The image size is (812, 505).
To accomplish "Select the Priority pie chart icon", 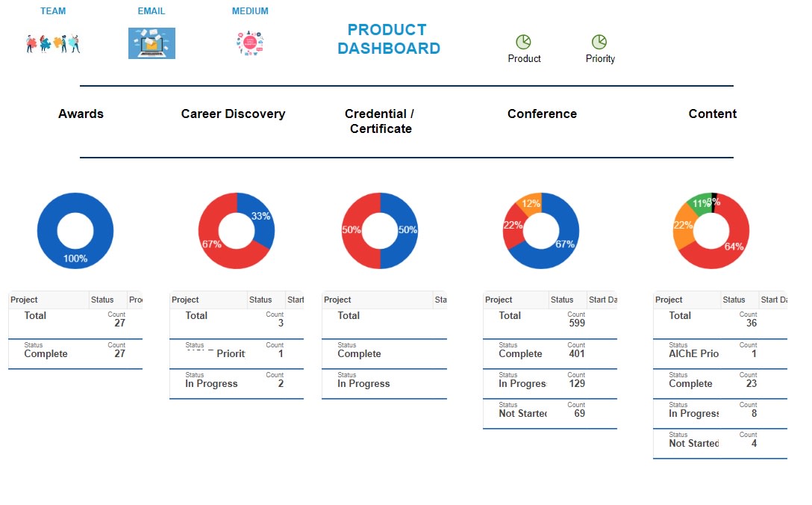I will (x=599, y=41).
